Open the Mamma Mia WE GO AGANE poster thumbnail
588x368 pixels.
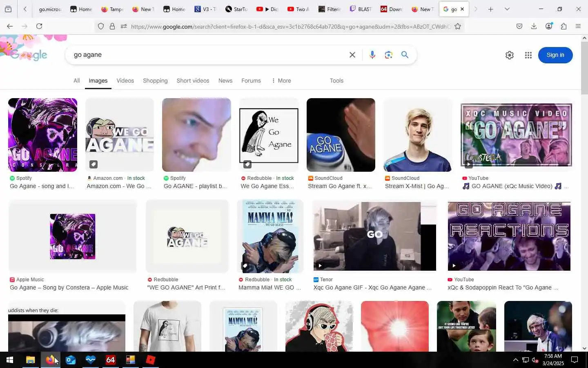click(x=270, y=236)
